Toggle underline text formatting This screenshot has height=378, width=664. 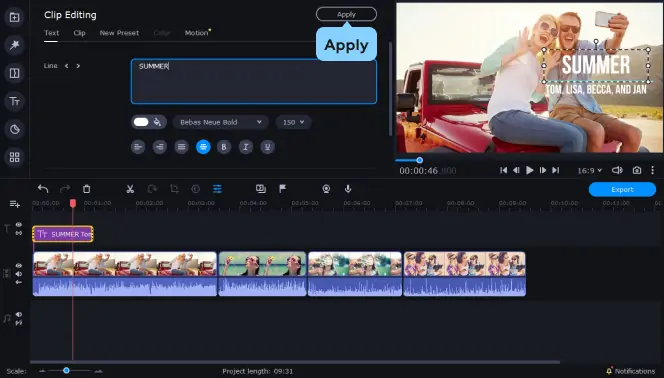coord(267,147)
